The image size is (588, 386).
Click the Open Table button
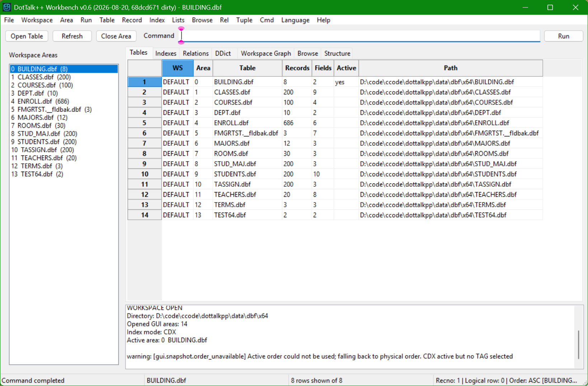click(27, 36)
